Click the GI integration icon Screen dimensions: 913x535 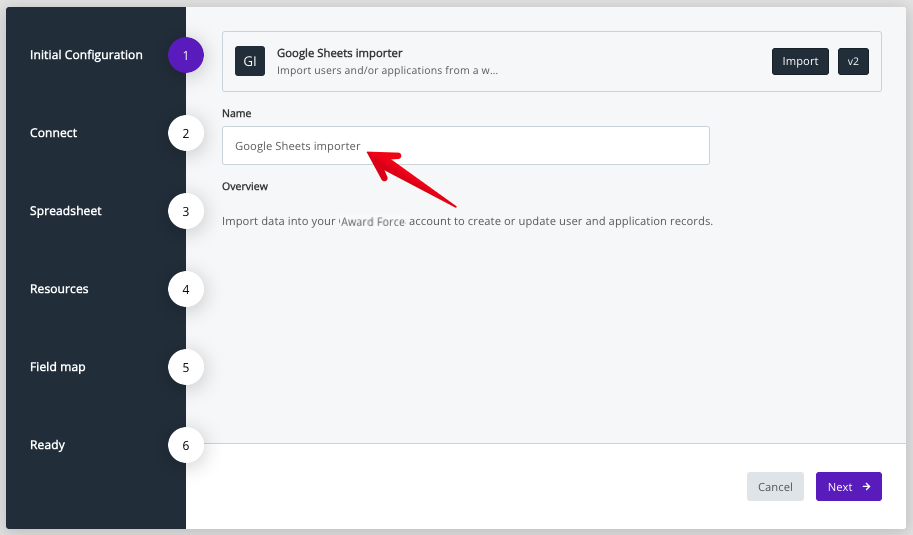[250, 61]
